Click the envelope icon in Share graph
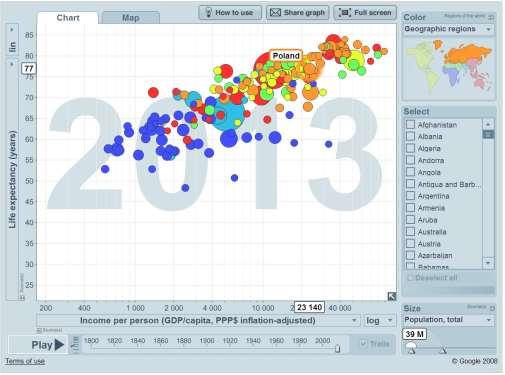The height and width of the screenshot is (375, 505). [x=275, y=13]
